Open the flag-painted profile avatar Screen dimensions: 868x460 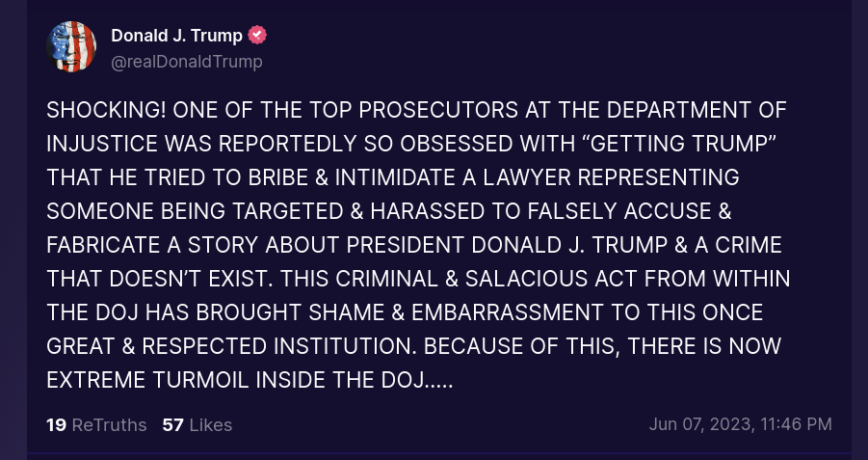pyautogui.click(x=71, y=46)
